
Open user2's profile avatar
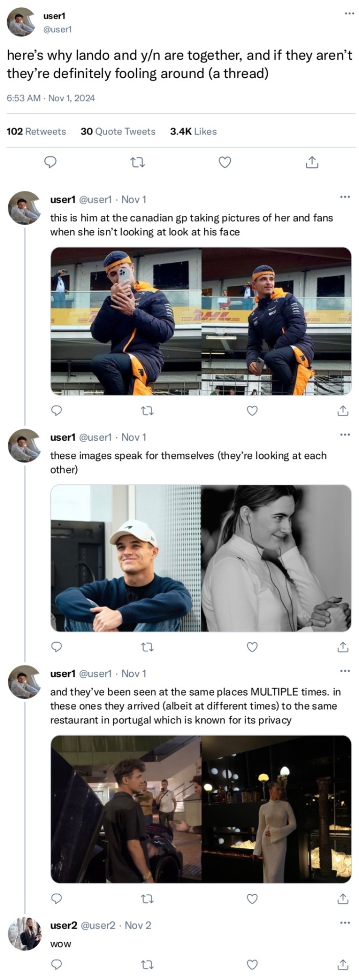pyautogui.click(x=25, y=933)
